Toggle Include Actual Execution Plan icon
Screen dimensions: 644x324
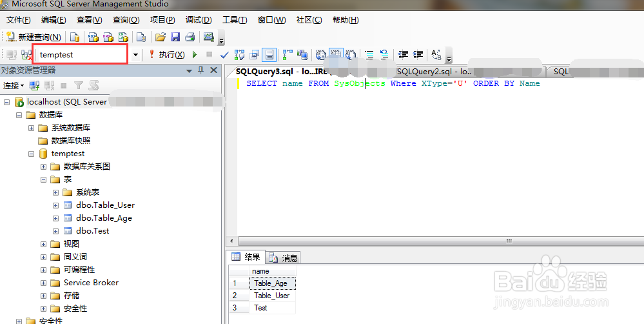point(288,55)
